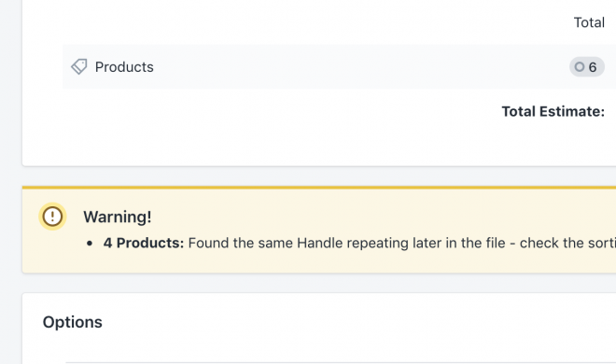Click the bullet point before 4 Products
This screenshot has width=616, height=364.
(x=90, y=244)
